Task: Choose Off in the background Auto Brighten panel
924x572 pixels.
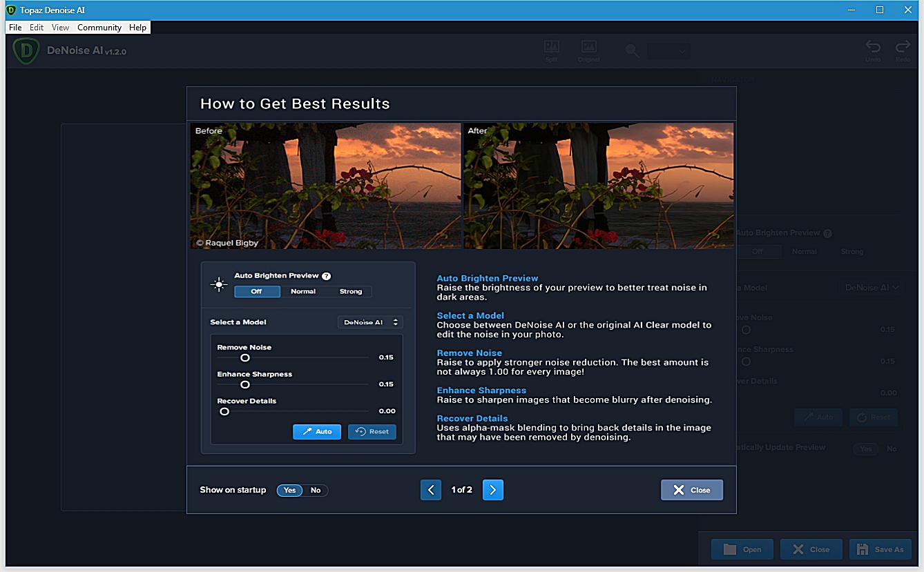Action: coord(758,252)
